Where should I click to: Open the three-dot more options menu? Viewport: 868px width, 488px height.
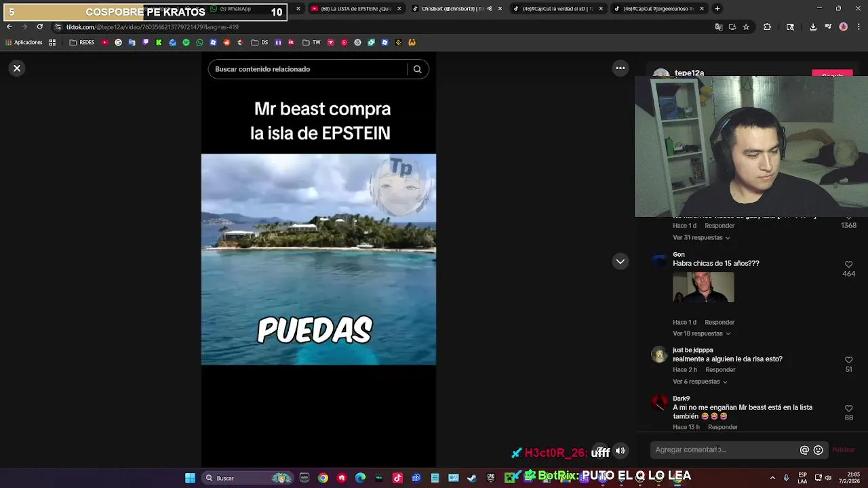pos(620,68)
